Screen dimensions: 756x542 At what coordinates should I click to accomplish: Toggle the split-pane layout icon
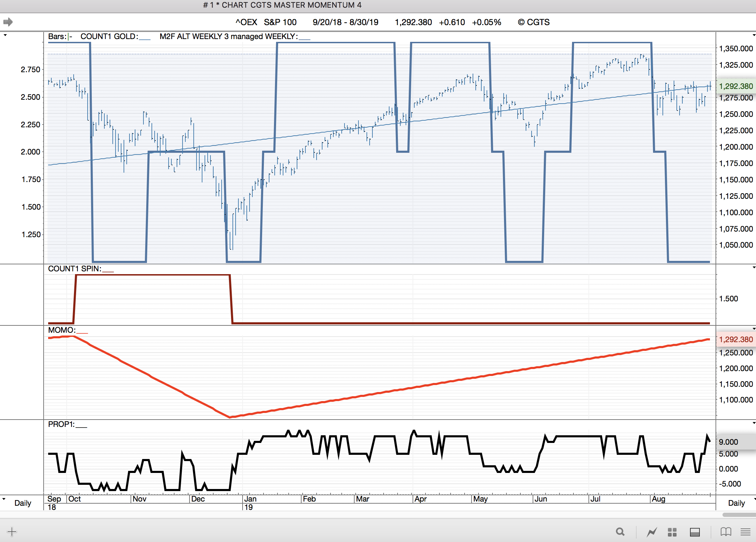coord(695,532)
